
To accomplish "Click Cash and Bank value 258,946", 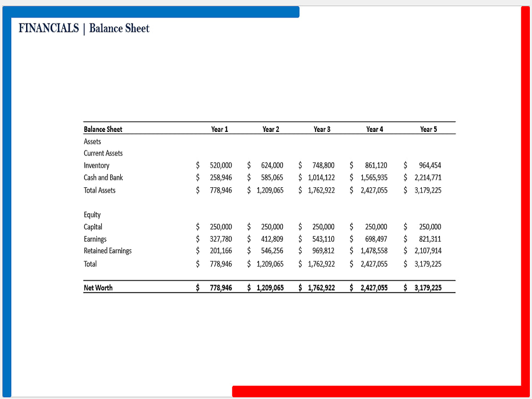I will [221, 178].
